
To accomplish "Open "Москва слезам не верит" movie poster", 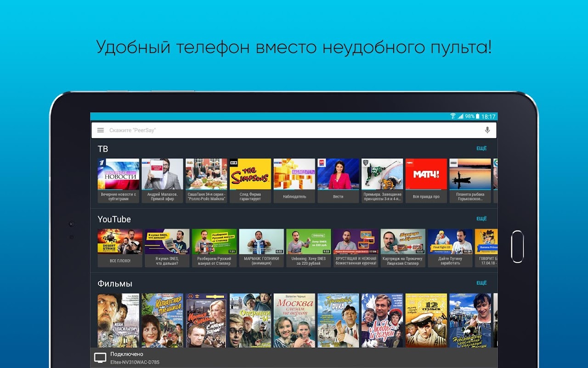I will point(294,321).
